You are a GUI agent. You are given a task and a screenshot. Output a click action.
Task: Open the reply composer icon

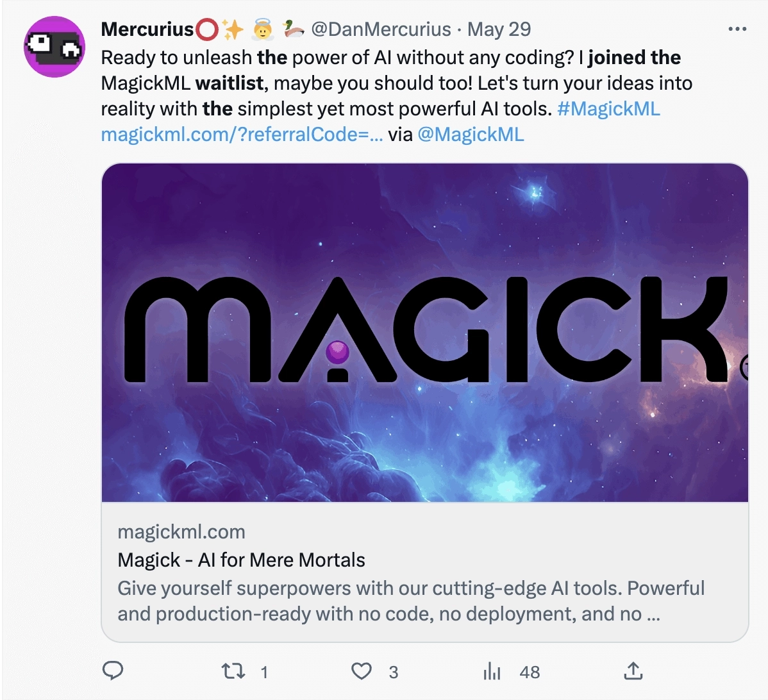click(x=113, y=671)
